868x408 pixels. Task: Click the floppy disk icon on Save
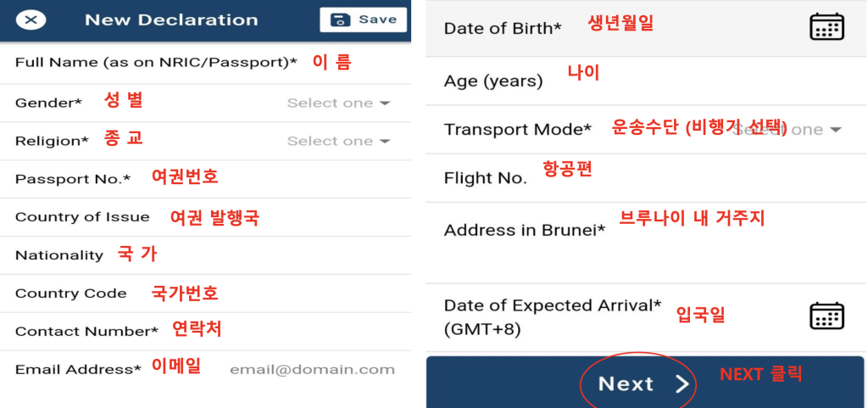tap(341, 20)
